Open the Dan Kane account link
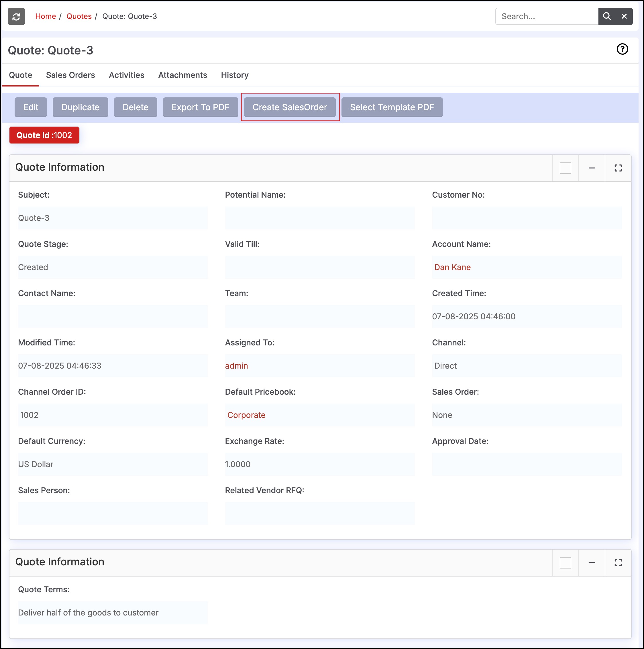 point(452,267)
